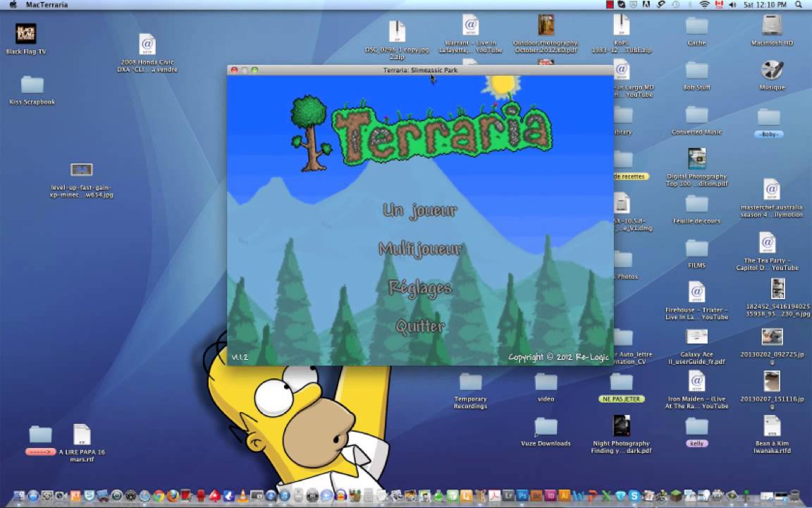Click the volume icon in menu bar
The width and height of the screenshot is (812, 508).
point(732,5)
